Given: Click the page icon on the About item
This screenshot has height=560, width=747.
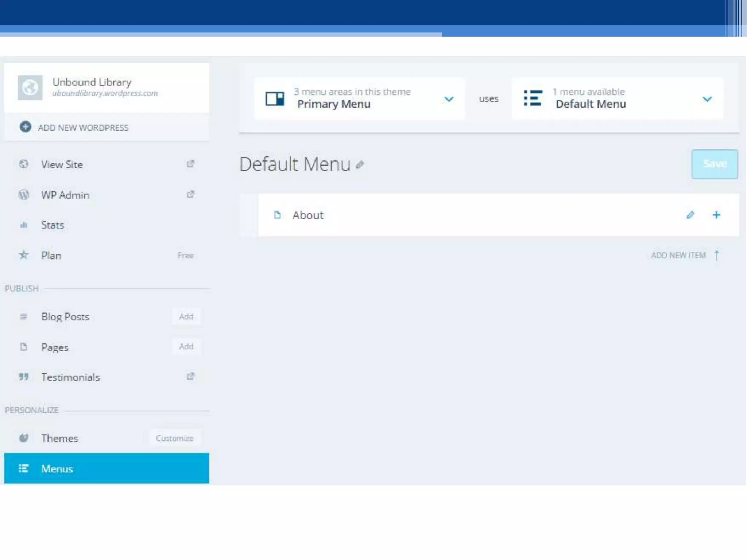Looking at the screenshot, I should pos(277,215).
